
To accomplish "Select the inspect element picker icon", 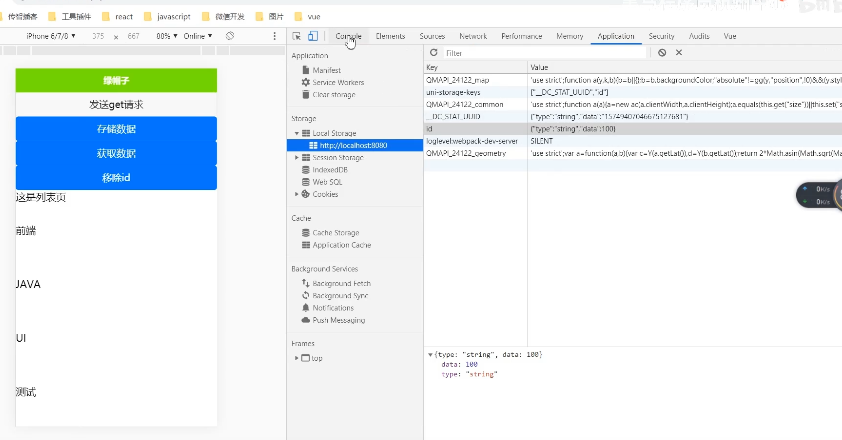I will click(x=296, y=36).
